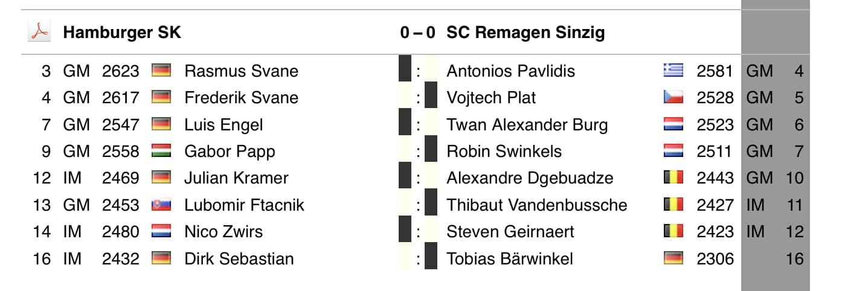
Task: Open the PDF icon beside Hamburger SK
Action: 38,32
